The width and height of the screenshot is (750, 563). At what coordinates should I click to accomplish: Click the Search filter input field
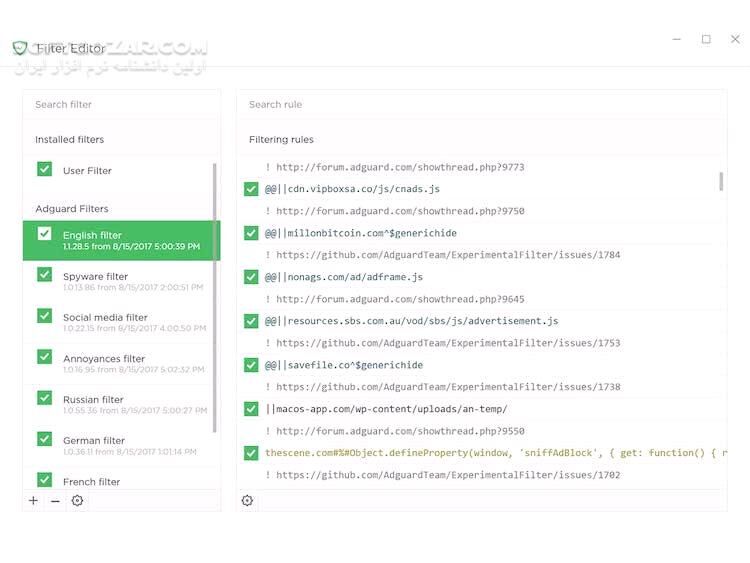coord(121,104)
